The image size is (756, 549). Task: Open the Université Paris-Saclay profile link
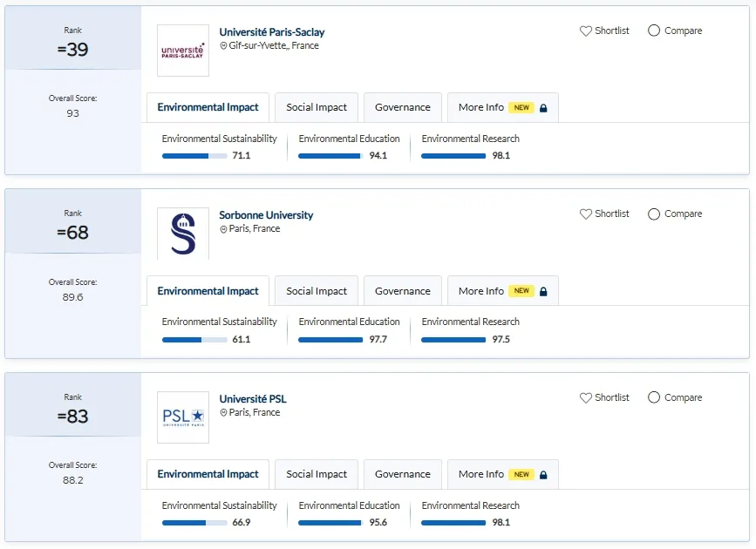272,32
